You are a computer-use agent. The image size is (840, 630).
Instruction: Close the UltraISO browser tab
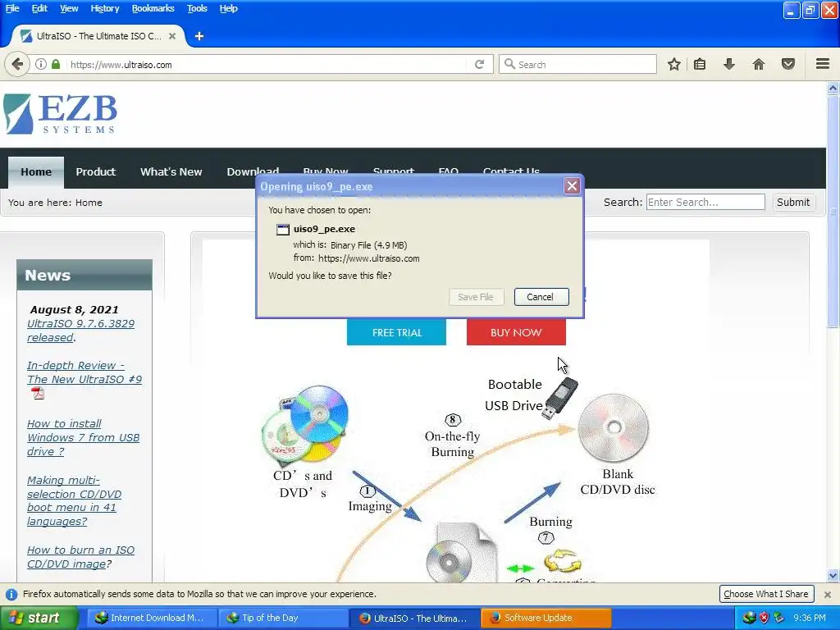(172, 36)
